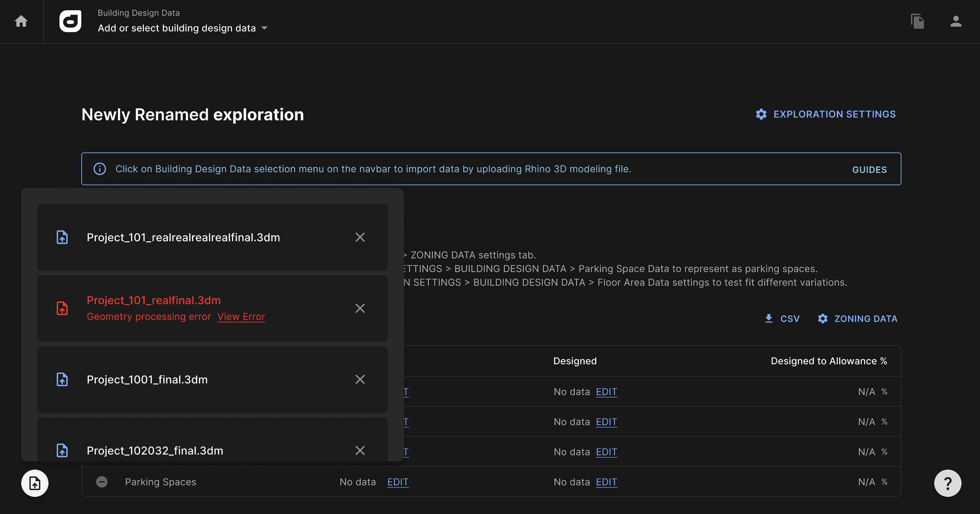Screen dimensions: 980x514
Task: Click the View Error link
Action: 241,316
